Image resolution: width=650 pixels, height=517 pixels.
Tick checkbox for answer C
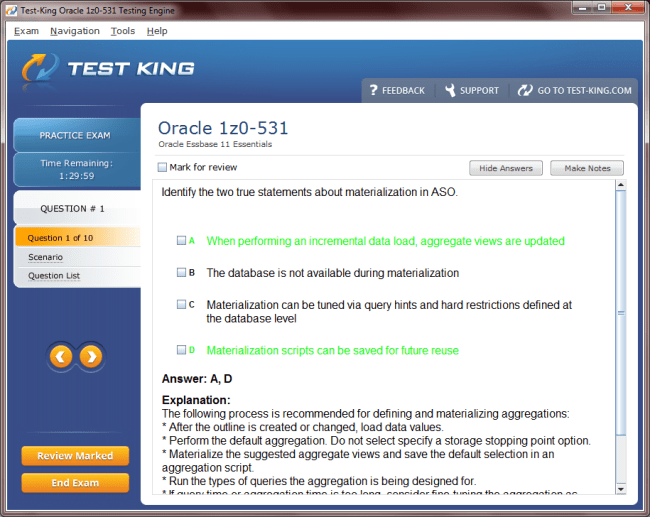point(181,304)
